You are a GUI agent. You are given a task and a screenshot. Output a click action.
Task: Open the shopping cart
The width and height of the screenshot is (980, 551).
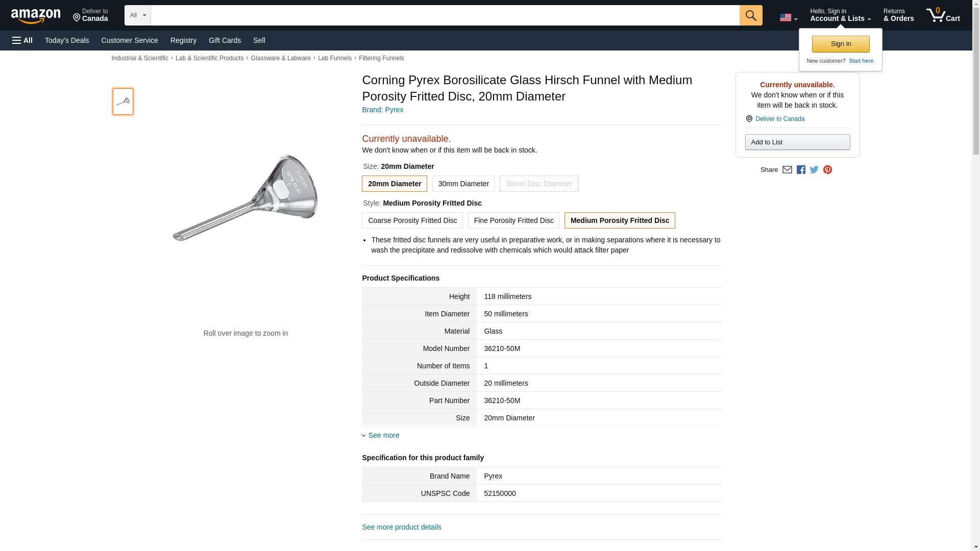pos(943,15)
